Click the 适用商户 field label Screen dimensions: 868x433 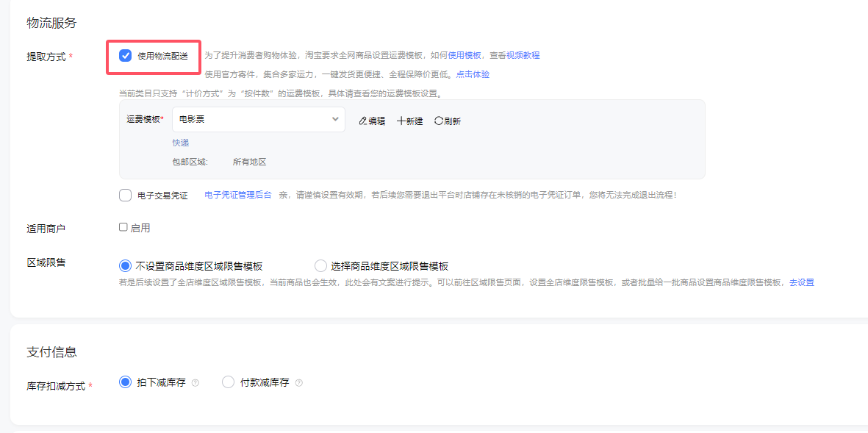(46, 228)
